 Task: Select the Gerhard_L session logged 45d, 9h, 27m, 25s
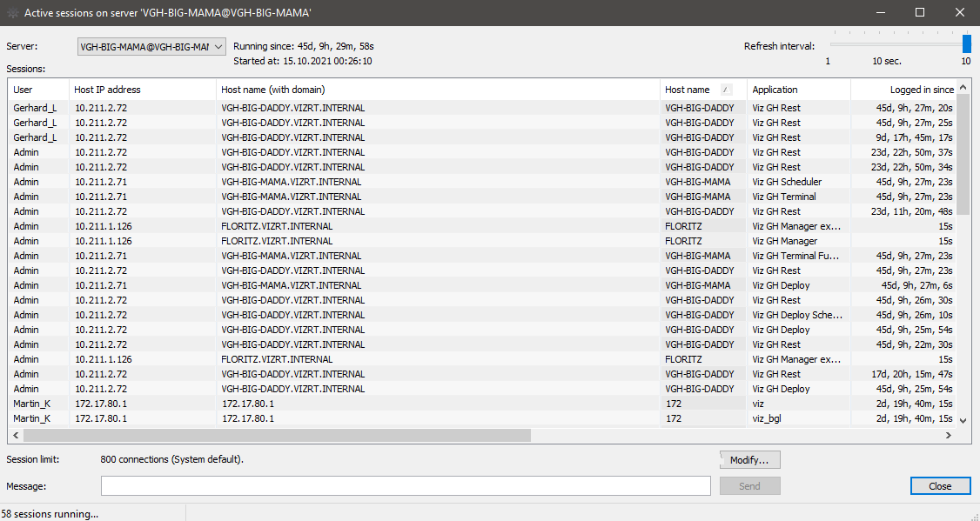(482, 123)
